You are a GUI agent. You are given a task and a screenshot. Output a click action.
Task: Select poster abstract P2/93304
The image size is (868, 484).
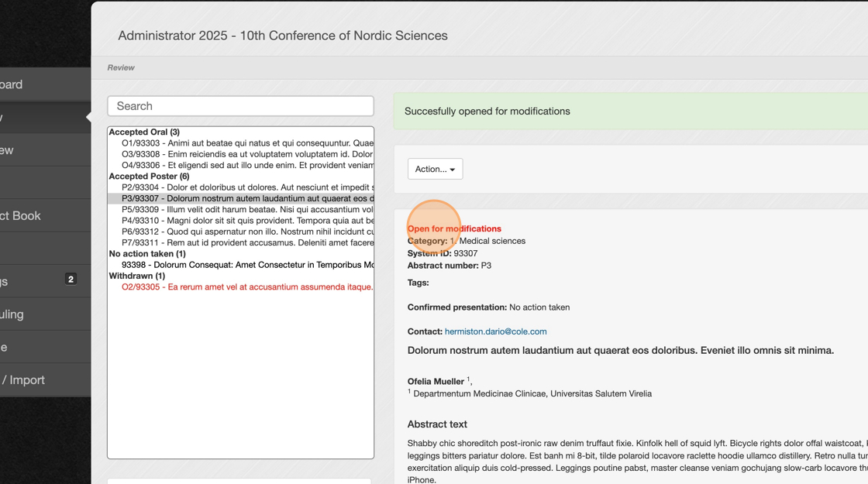(246, 187)
